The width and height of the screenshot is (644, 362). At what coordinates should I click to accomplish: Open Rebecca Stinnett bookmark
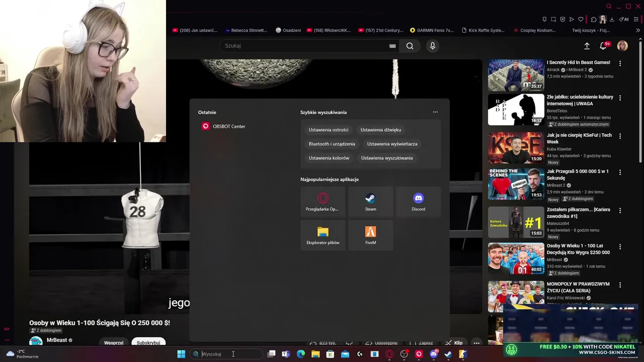click(x=246, y=30)
